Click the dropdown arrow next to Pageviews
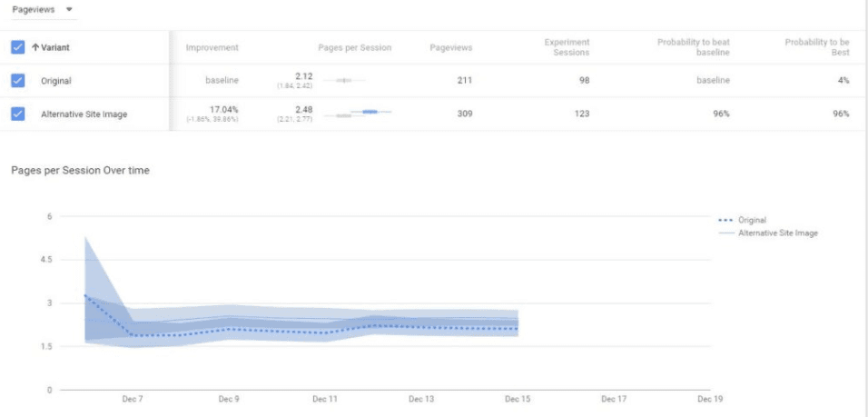 (x=70, y=9)
